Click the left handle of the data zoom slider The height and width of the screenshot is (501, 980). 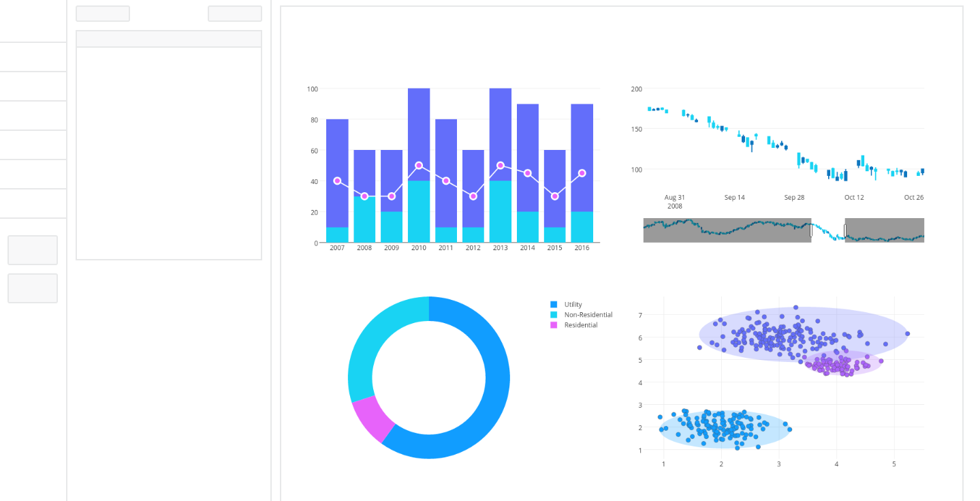[811, 230]
